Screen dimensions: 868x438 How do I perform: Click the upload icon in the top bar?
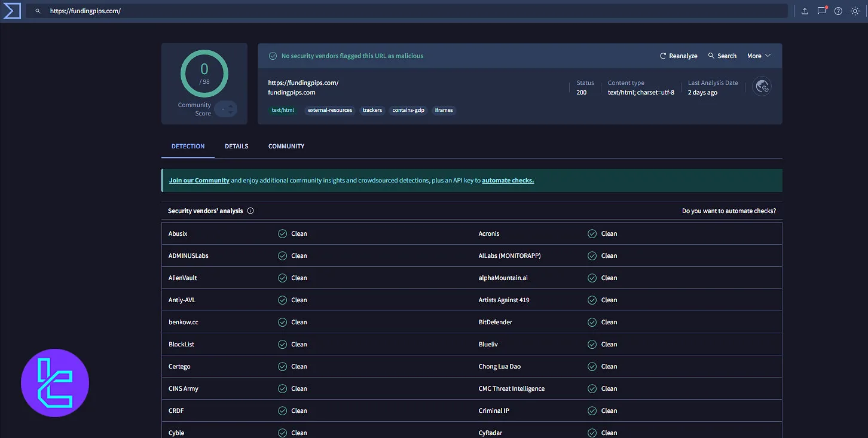point(805,11)
